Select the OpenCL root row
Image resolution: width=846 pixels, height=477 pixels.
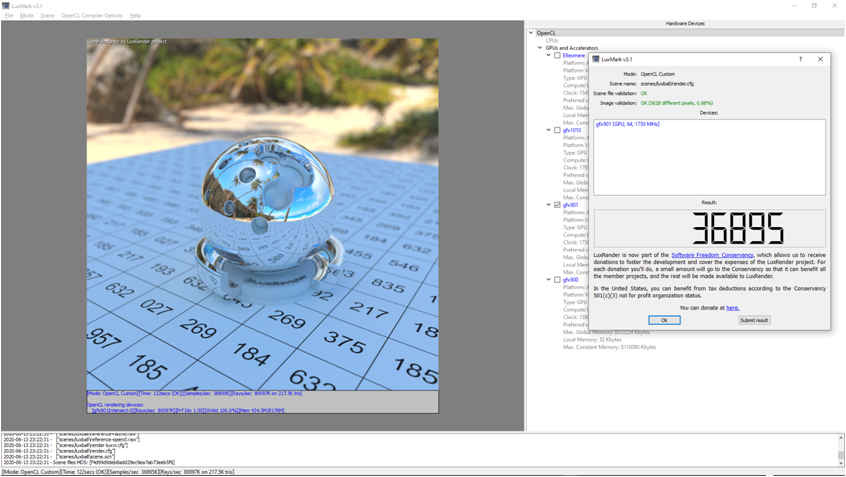click(546, 33)
